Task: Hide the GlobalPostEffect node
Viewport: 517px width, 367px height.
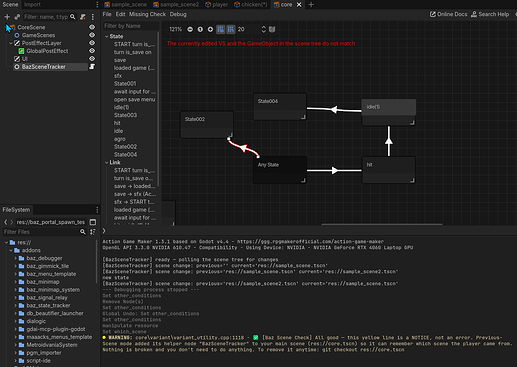Action: [x=92, y=51]
